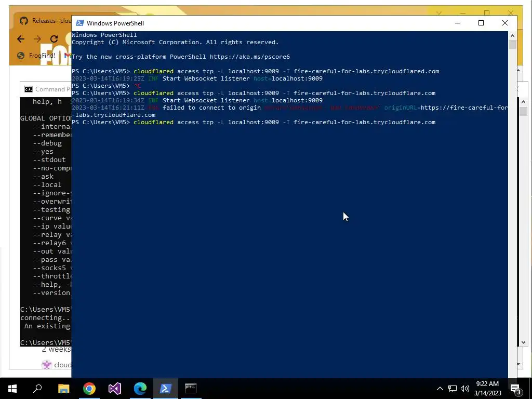The image size is (532, 399).
Task: Click the Chrome page scrollbar down arrow
Action: coord(518,364)
